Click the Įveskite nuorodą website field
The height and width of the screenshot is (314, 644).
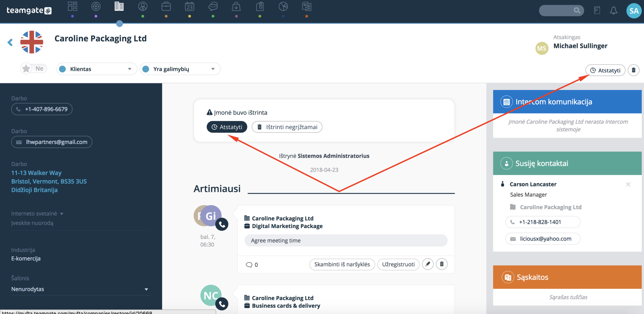[80, 223]
